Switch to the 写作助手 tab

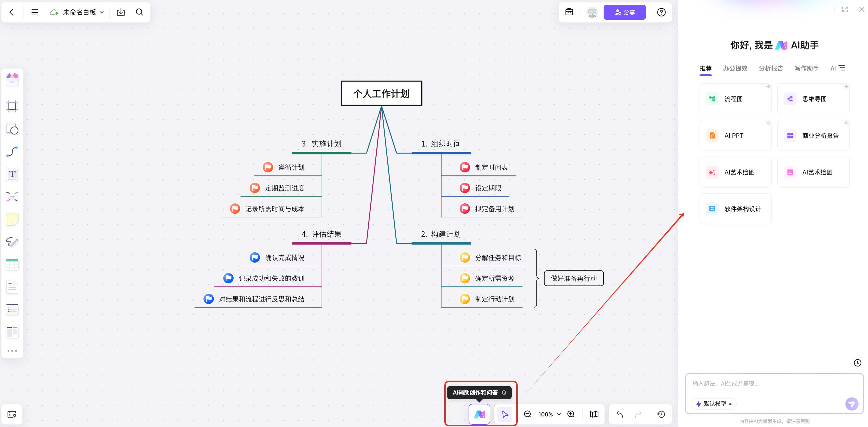click(806, 68)
